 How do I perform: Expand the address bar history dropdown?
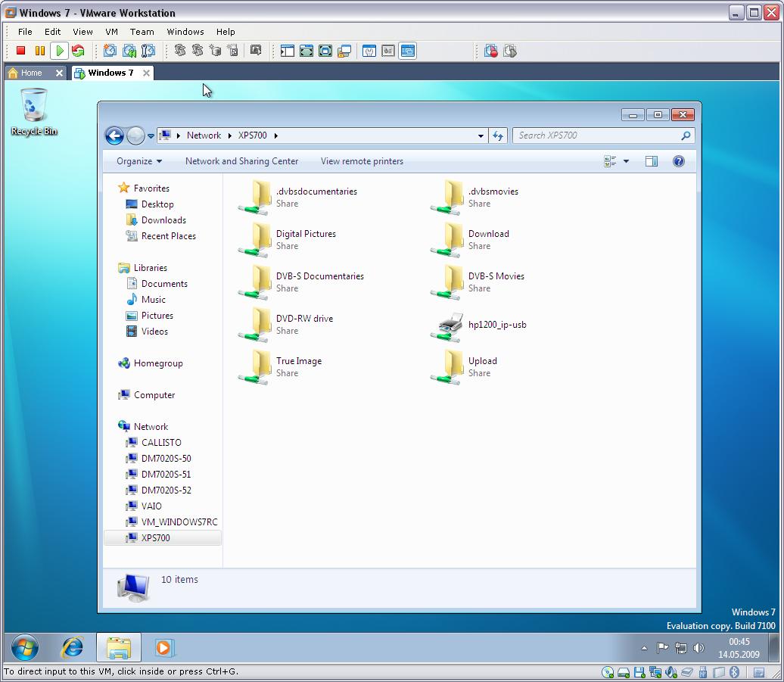pyautogui.click(x=481, y=135)
